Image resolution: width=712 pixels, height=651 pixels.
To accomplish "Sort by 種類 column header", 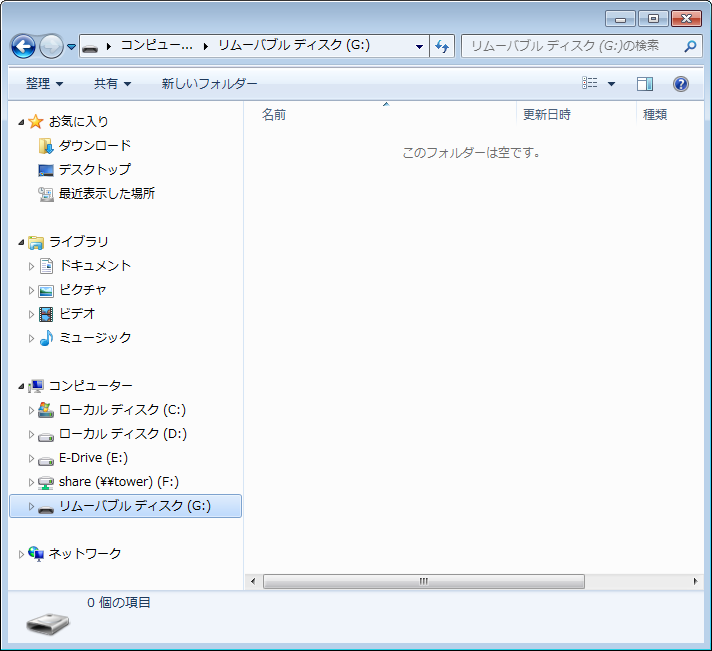I will [x=654, y=114].
